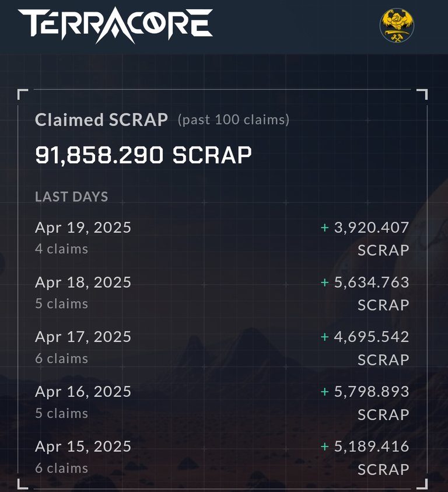Click the + 5,634.763 SCRAP amount
This screenshot has width=448, height=492.
(x=365, y=294)
